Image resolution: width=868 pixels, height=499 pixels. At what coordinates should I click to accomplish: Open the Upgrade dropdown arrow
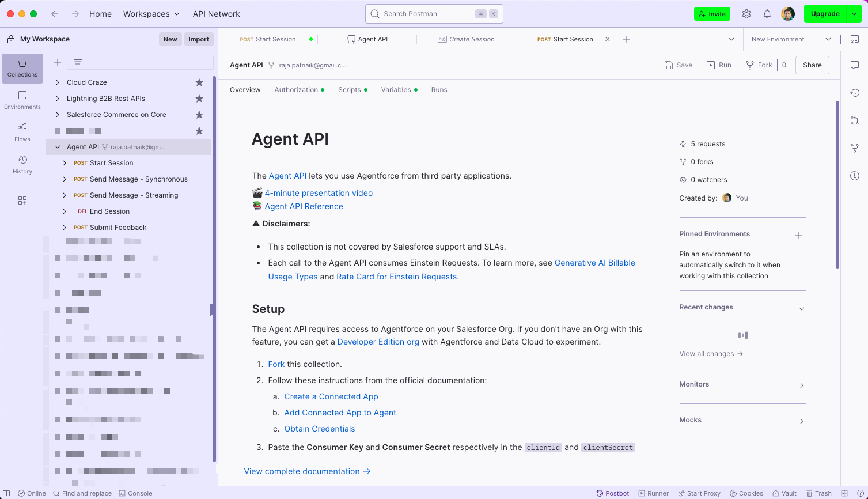tap(854, 14)
